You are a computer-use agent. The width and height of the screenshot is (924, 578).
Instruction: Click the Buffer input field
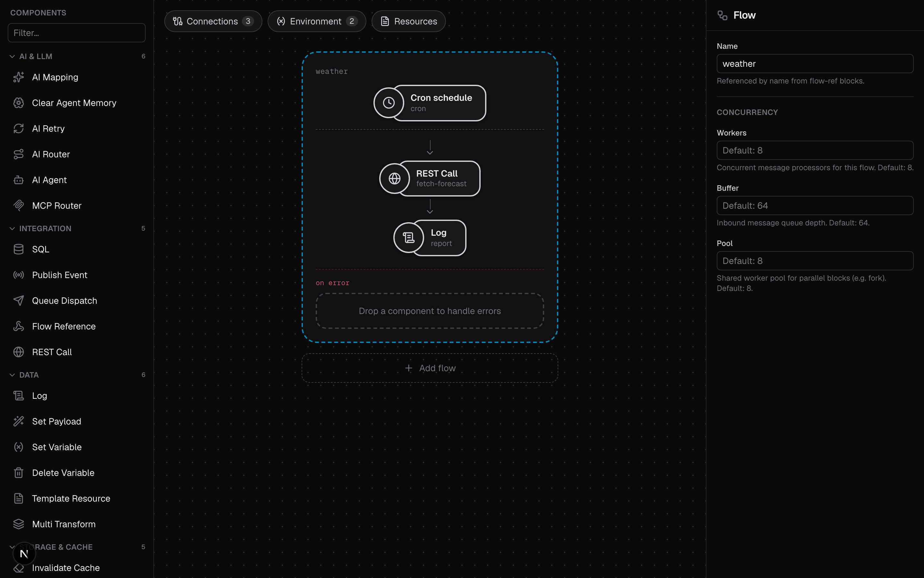pos(815,206)
